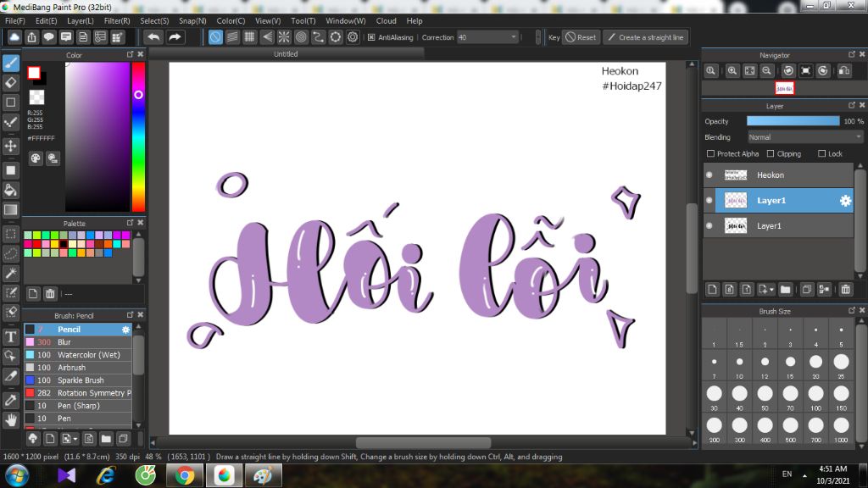The height and width of the screenshot is (488, 868).
Task: Adjust the layer Opacity slider
Action: tap(793, 121)
